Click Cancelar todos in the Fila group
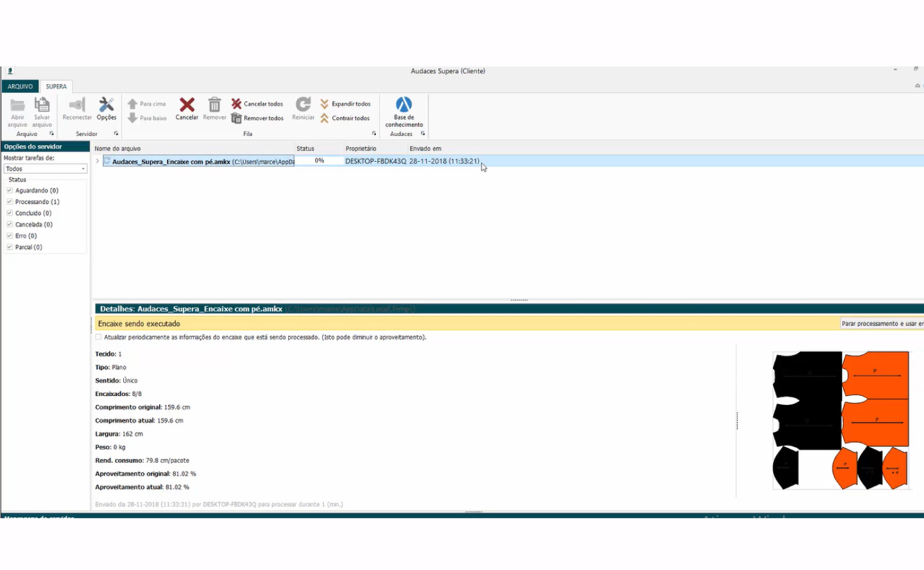The width and height of the screenshot is (924, 570). tap(257, 104)
